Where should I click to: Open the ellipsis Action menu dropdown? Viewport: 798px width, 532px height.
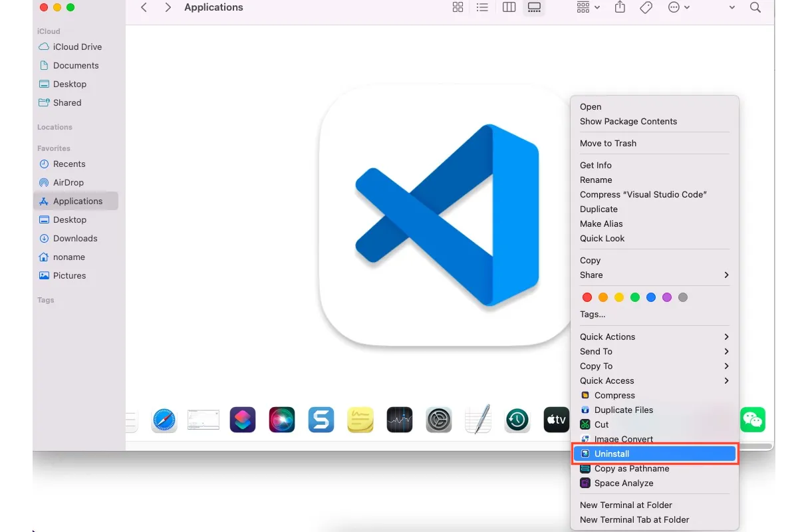pyautogui.click(x=678, y=7)
